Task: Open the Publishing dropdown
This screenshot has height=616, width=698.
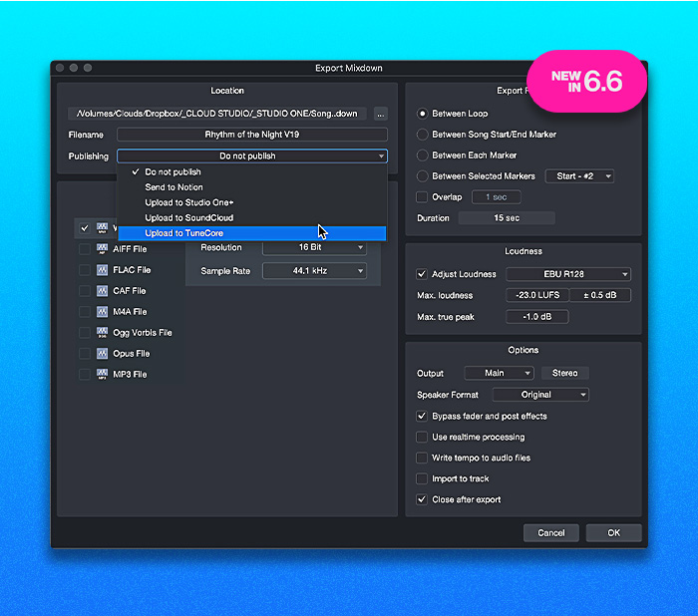Action: coord(252,156)
